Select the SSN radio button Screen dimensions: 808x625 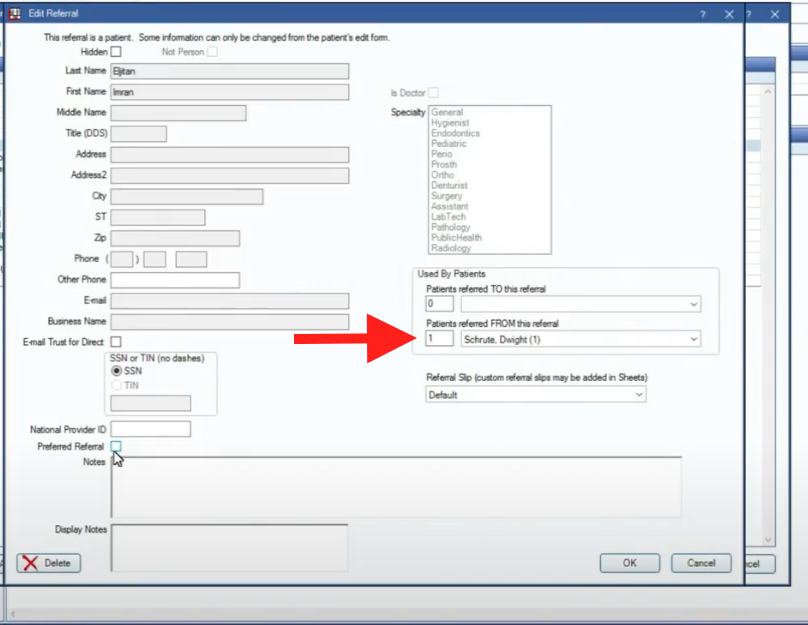coord(117,371)
